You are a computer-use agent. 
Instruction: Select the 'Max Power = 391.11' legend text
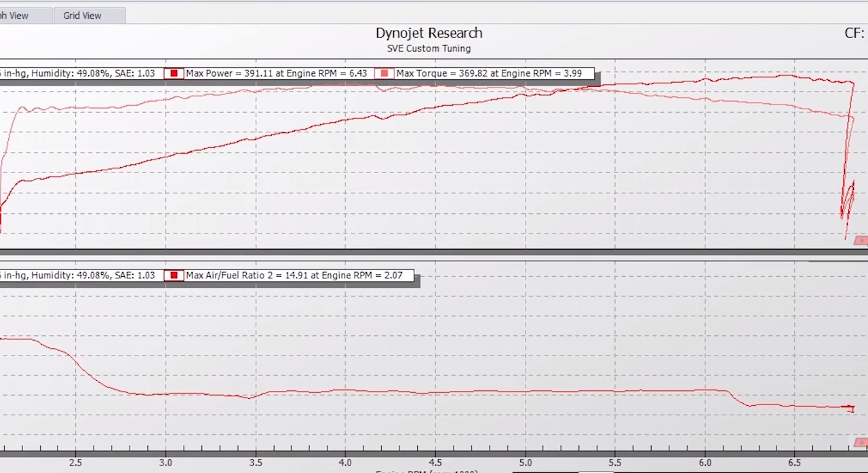pyautogui.click(x=276, y=73)
